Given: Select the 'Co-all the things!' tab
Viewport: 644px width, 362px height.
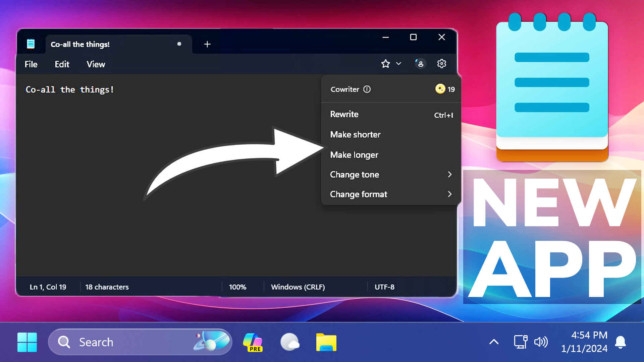Looking at the screenshot, I should pyautogui.click(x=119, y=44).
